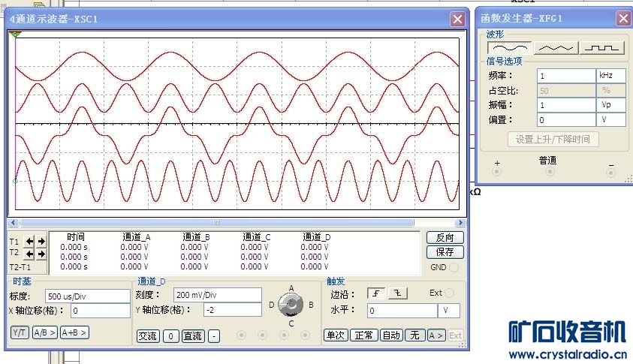Click the 反向 (reverse) button
Image resolution: width=633 pixels, height=364 pixels.
point(445,237)
